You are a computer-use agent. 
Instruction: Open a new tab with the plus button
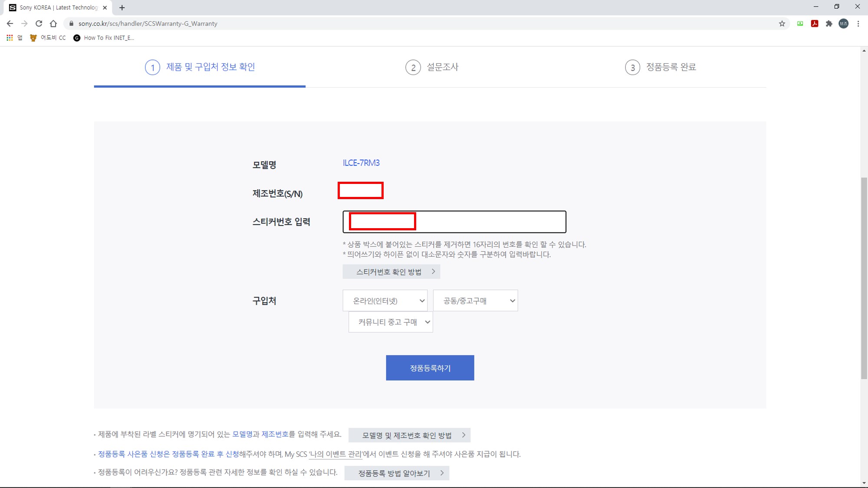tap(122, 7)
